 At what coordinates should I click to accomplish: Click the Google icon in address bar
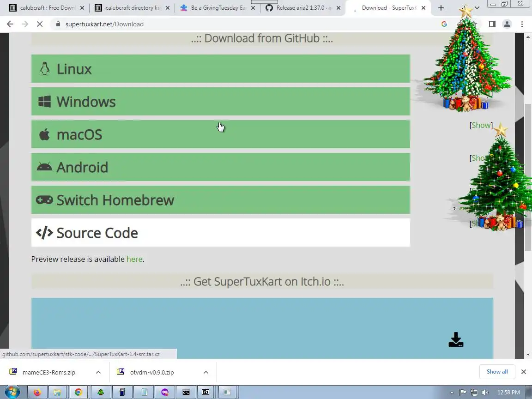tap(444, 24)
